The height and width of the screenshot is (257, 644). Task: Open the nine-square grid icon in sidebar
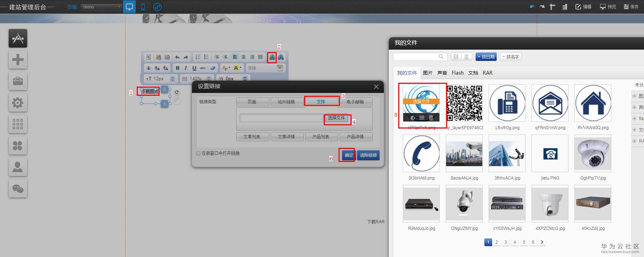18,124
